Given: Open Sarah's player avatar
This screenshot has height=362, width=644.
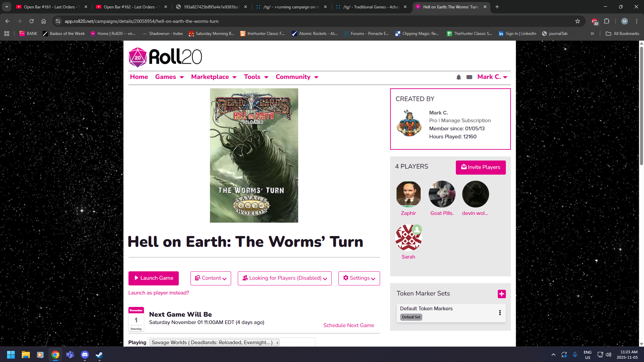Looking at the screenshot, I should [x=408, y=238].
